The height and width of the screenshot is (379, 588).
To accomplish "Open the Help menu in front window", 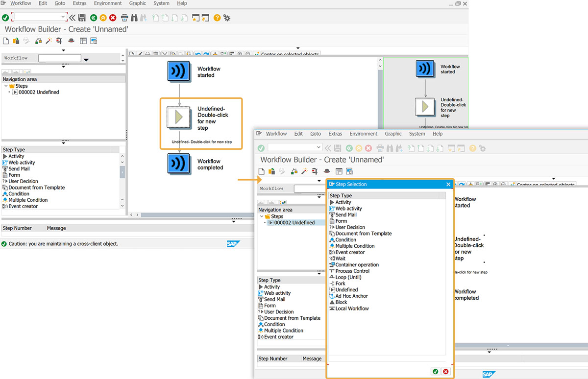I will (x=438, y=134).
